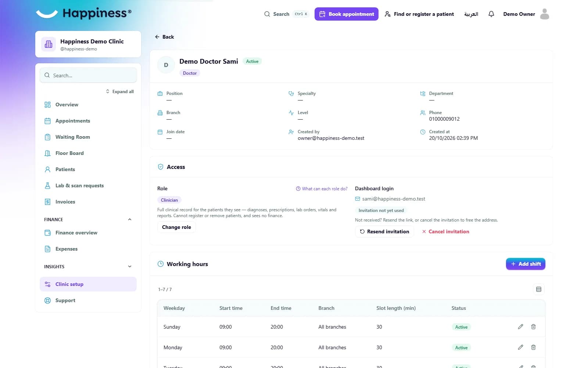
Task: Click Change role button
Action: (x=176, y=227)
